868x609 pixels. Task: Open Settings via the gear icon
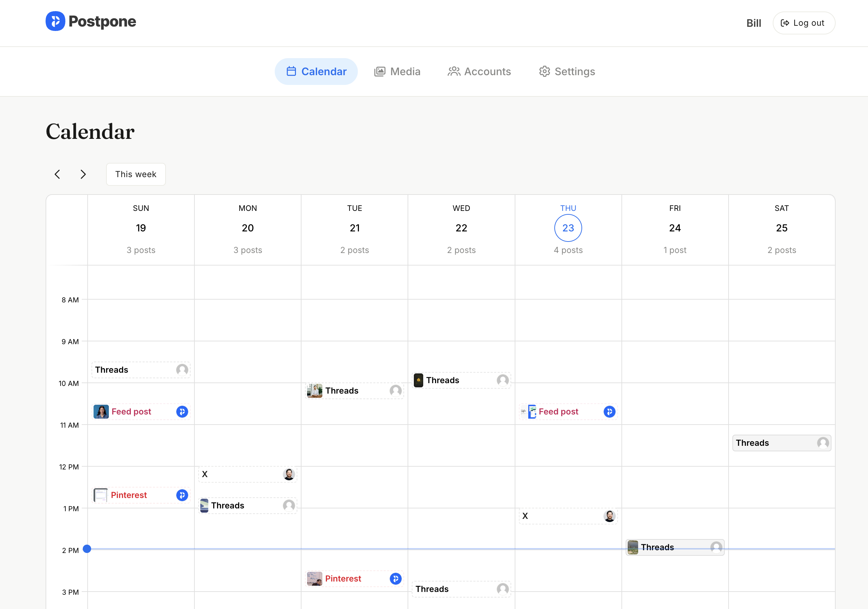(x=544, y=71)
